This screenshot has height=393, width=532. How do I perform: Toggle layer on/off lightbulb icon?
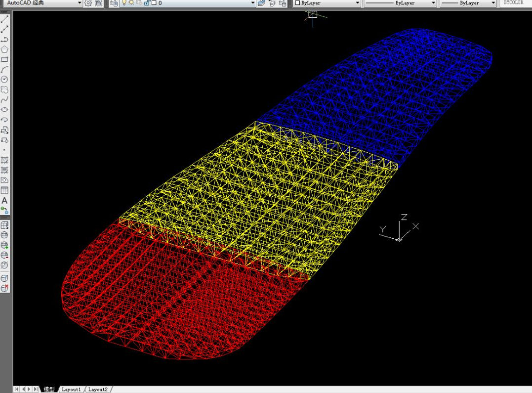click(124, 3)
